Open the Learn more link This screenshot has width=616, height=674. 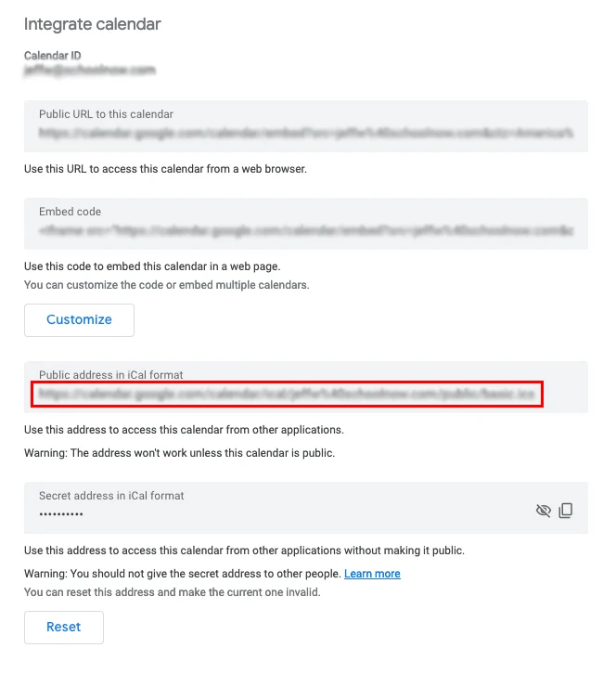pyautogui.click(x=372, y=574)
